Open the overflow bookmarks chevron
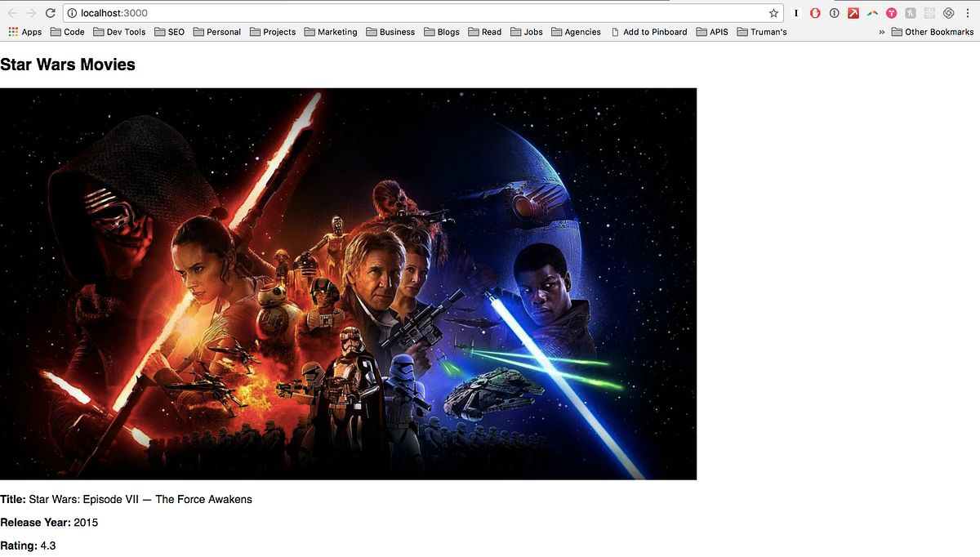Viewport: 980px width, 557px height. (x=881, y=32)
